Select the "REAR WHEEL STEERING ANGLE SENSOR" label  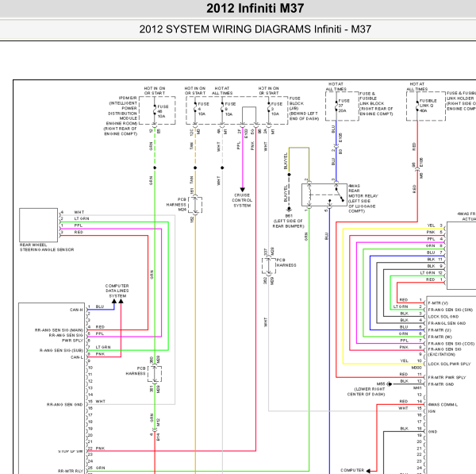47,248
